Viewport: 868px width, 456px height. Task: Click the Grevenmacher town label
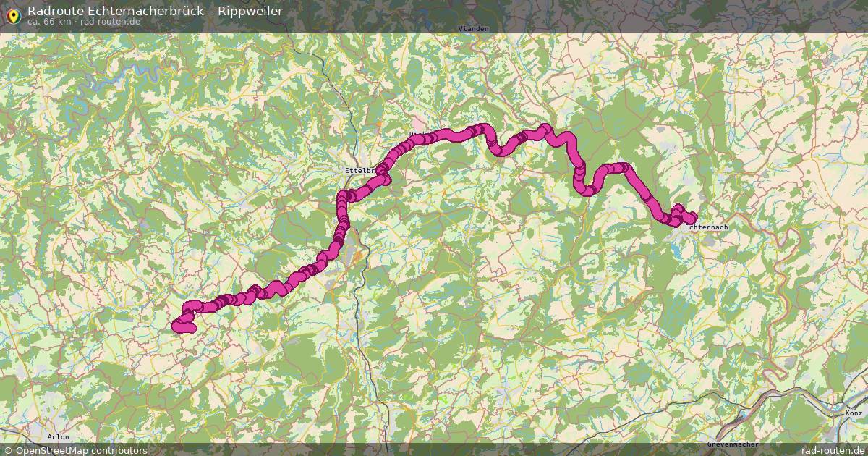733,443
